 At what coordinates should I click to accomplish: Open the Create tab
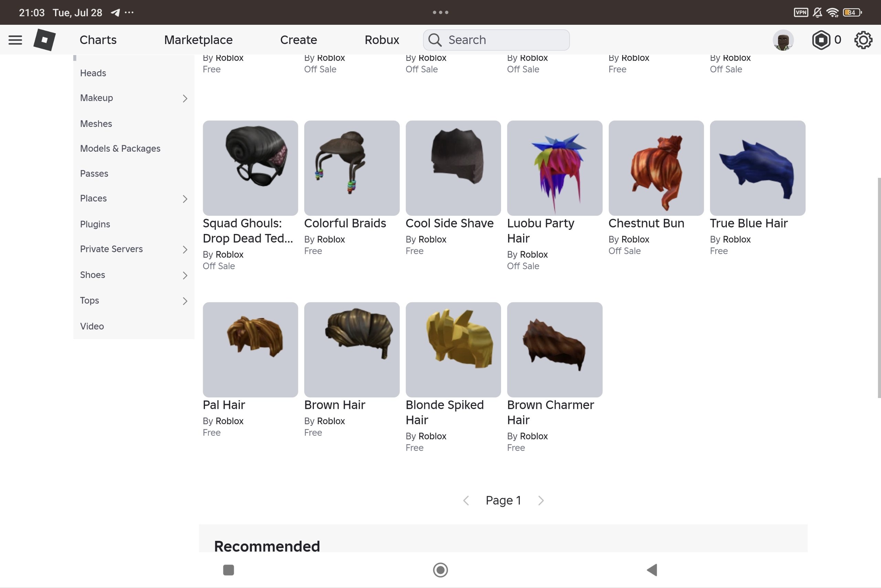pos(299,40)
